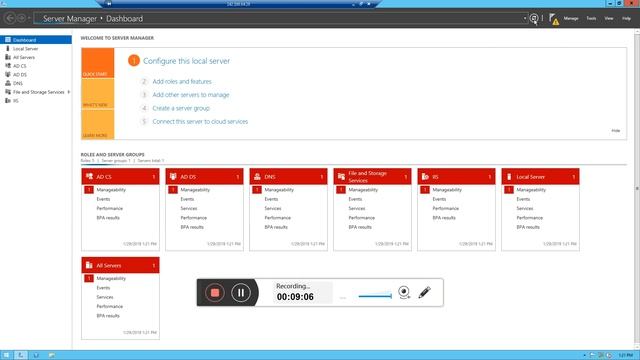
Task: Open the Windows Start button
Action: pyautogui.click(x=6, y=355)
